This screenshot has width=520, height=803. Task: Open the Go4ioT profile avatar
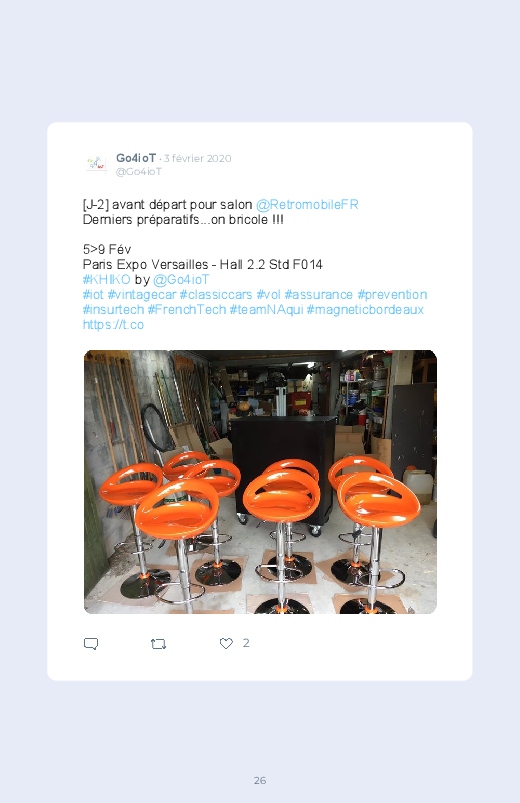pyautogui.click(x=96, y=164)
